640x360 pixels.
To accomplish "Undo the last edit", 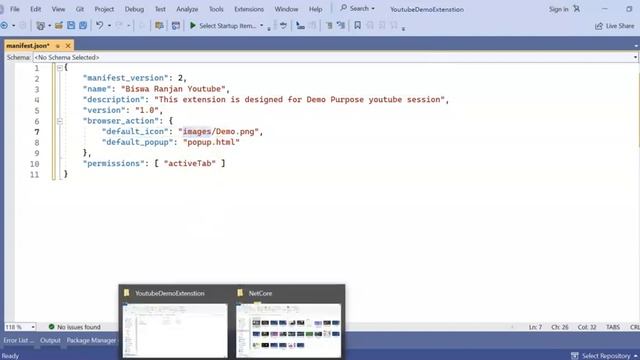I will (x=100, y=26).
